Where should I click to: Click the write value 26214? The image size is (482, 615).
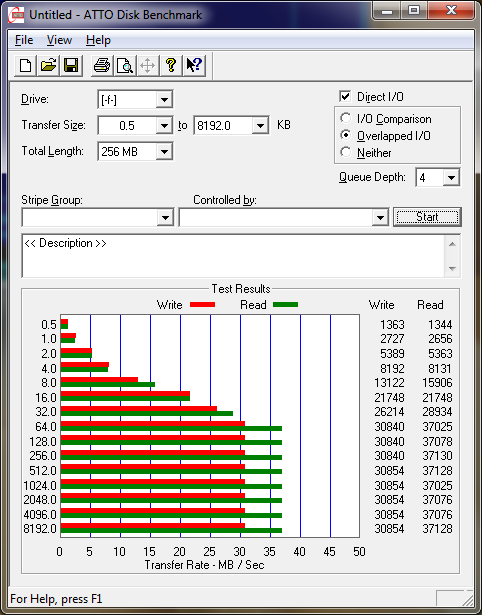(x=389, y=412)
